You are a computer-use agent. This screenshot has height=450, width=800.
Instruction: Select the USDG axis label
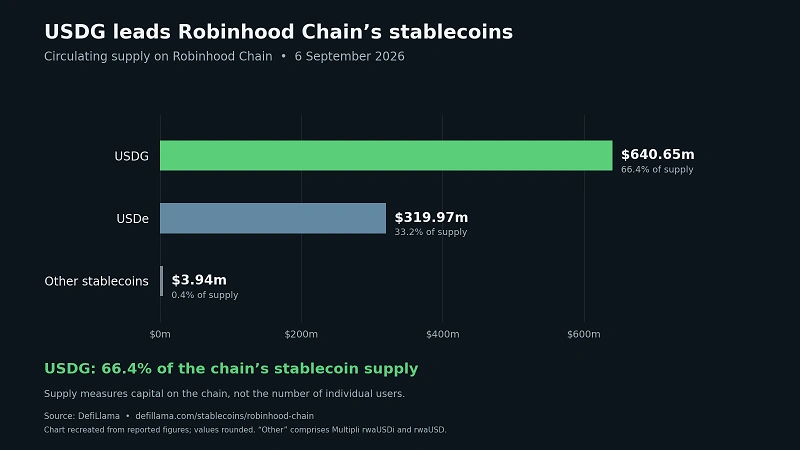tap(132, 156)
